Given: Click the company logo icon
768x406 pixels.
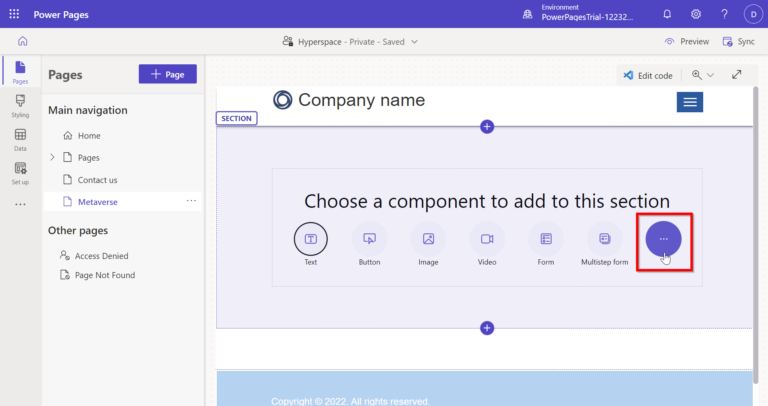Looking at the screenshot, I should 283,100.
